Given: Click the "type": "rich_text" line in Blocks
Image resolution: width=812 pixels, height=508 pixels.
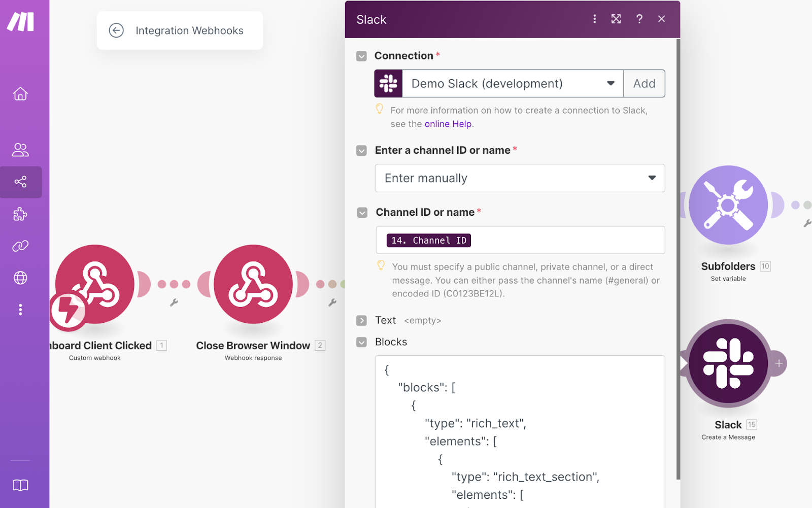Looking at the screenshot, I should click(476, 424).
